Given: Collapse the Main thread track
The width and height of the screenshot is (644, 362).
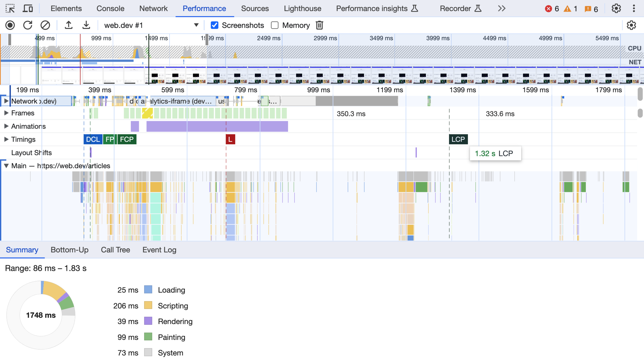Looking at the screenshot, I should coord(6,166).
